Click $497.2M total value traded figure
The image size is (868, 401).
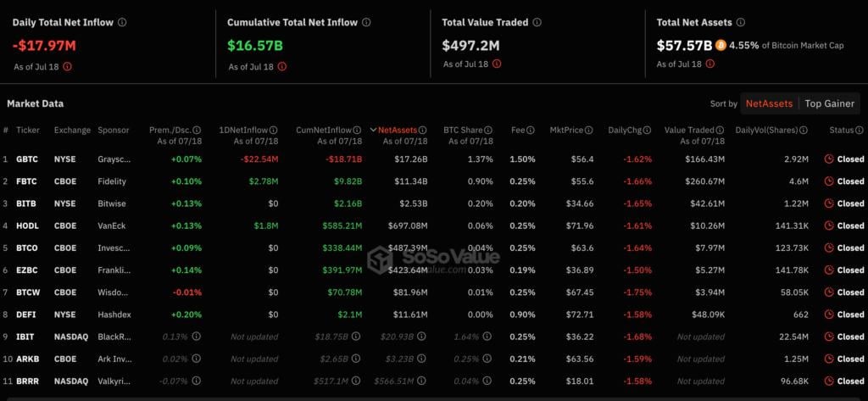pos(470,46)
